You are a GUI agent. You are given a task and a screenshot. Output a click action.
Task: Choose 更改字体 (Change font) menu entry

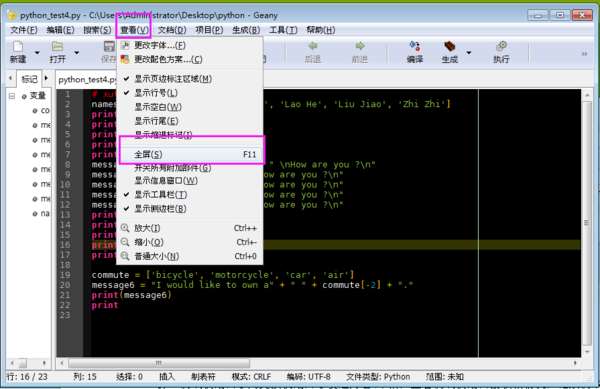(189, 45)
